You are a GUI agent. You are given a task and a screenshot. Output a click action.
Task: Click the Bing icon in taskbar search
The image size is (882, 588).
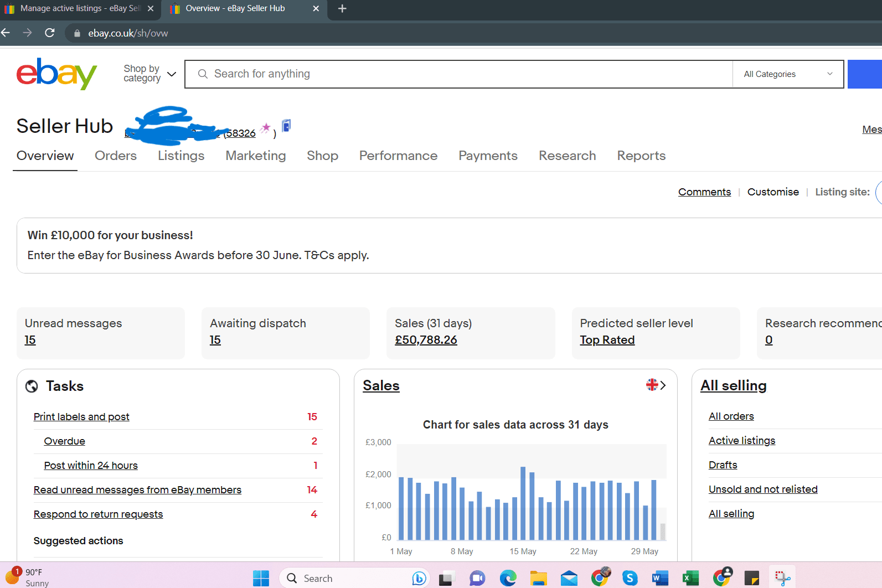click(419, 578)
